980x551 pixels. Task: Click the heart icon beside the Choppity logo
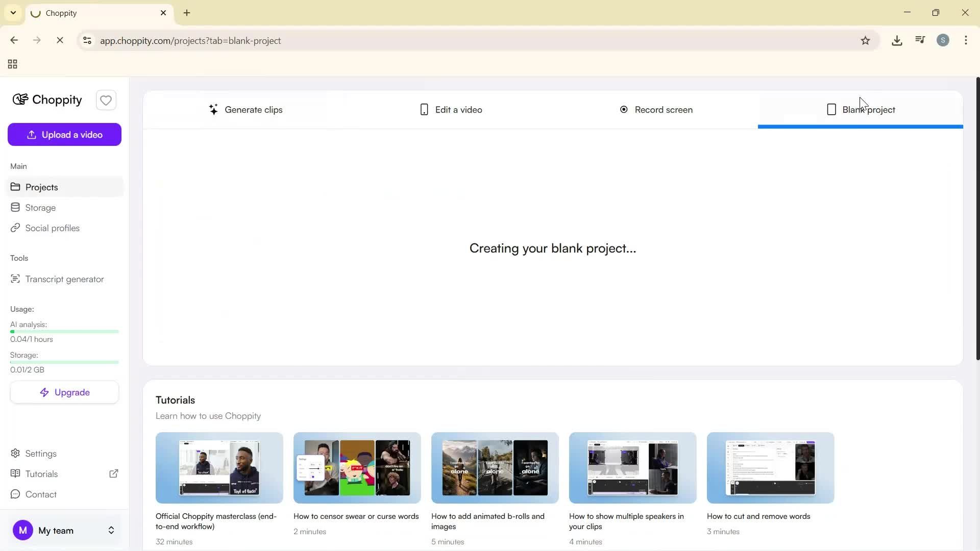106,100
